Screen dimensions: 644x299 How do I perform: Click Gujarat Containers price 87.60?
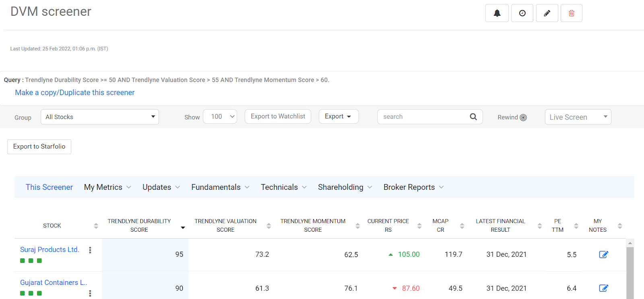[411, 288]
